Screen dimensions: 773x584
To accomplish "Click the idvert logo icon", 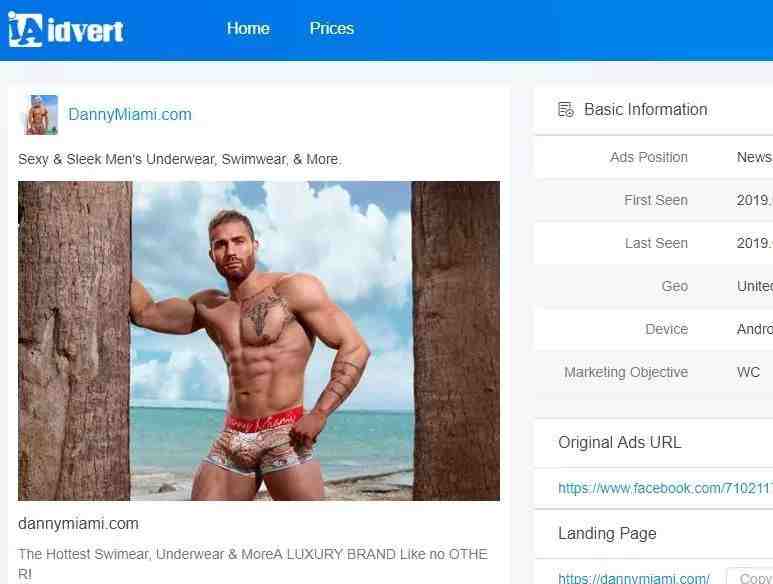I will [x=26, y=30].
